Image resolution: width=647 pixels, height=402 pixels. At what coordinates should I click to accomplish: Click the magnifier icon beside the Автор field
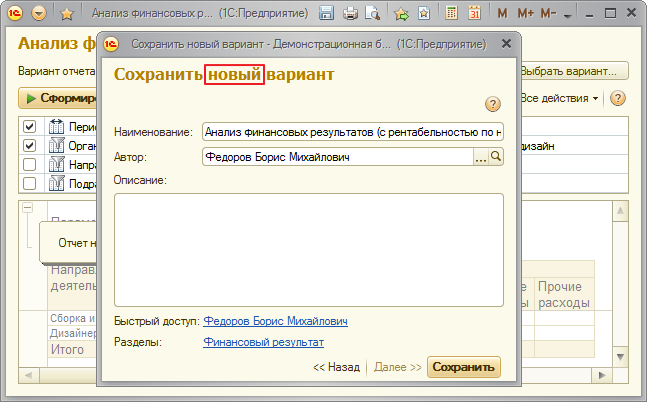(x=495, y=157)
